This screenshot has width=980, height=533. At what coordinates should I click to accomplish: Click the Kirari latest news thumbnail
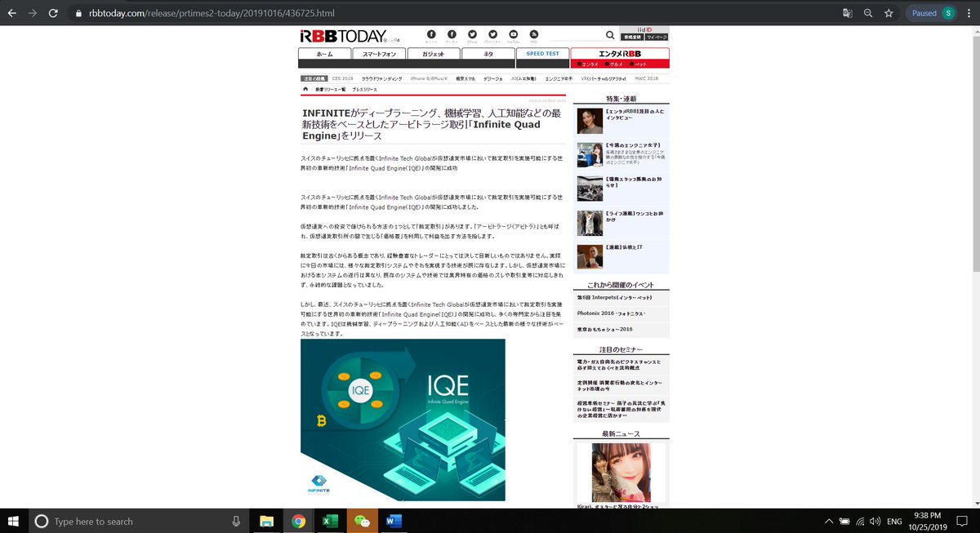621,473
